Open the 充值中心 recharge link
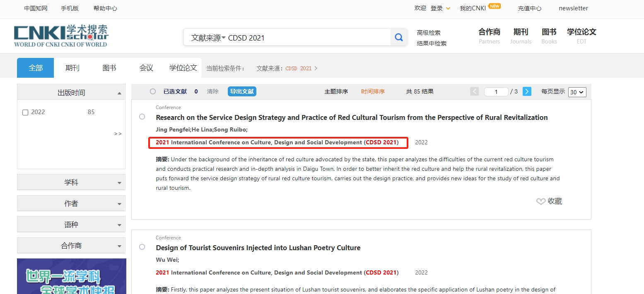This screenshot has width=644, height=294. click(530, 8)
